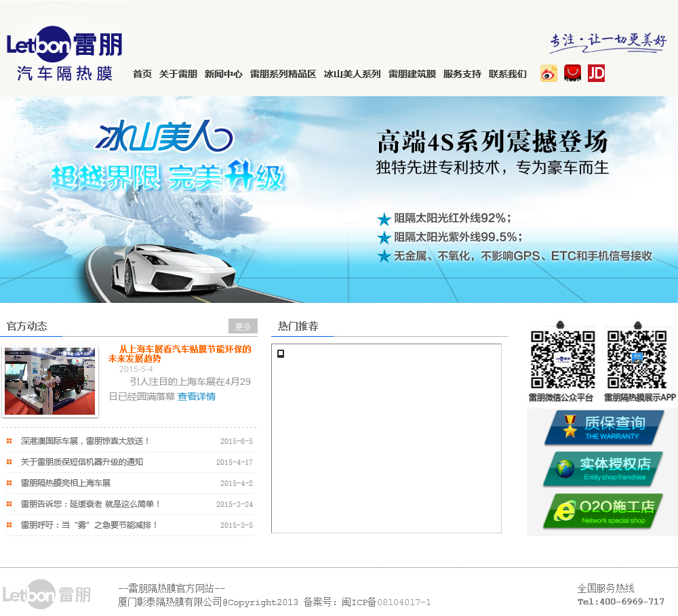Open the O2O施工店 network shop banner
Viewport: 678px width, 616px height.
(x=603, y=511)
